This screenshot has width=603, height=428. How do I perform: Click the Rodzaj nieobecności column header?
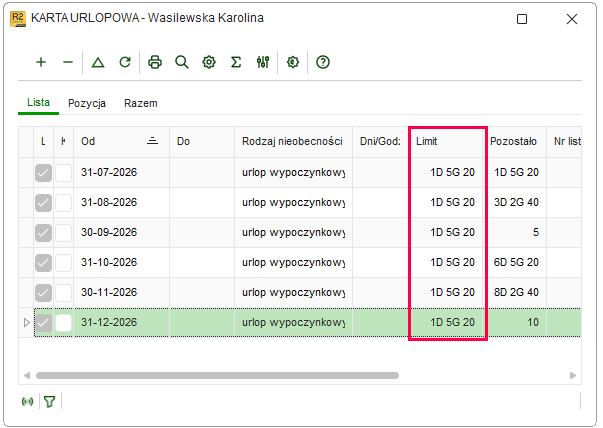293,142
